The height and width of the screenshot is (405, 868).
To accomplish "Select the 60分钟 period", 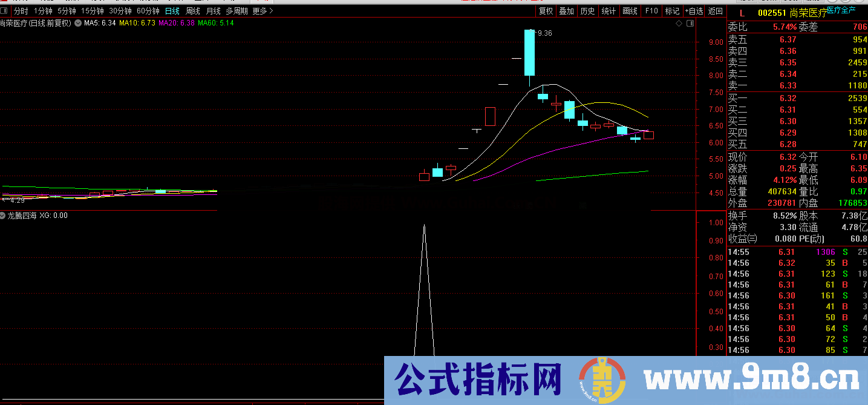I will (x=148, y=11).
